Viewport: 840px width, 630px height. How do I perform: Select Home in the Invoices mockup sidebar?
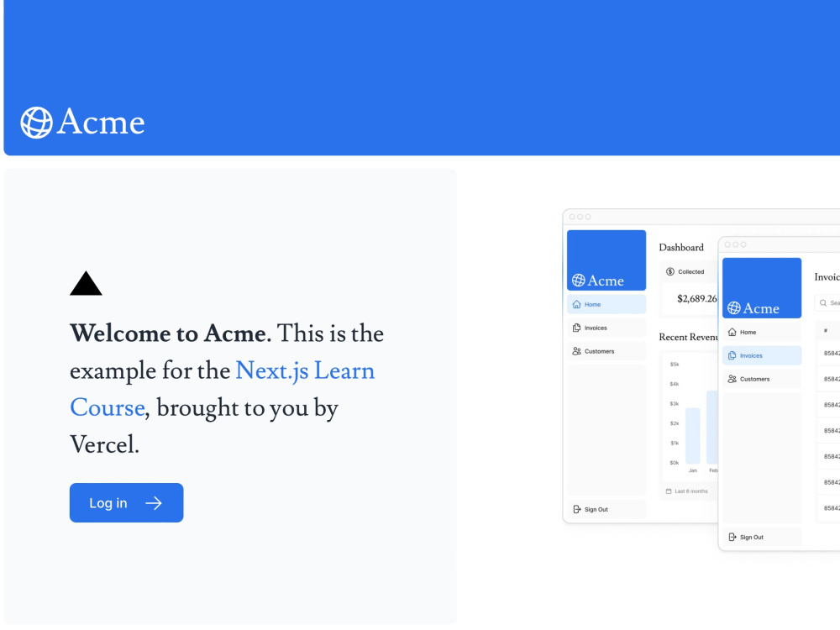point(762,332)
